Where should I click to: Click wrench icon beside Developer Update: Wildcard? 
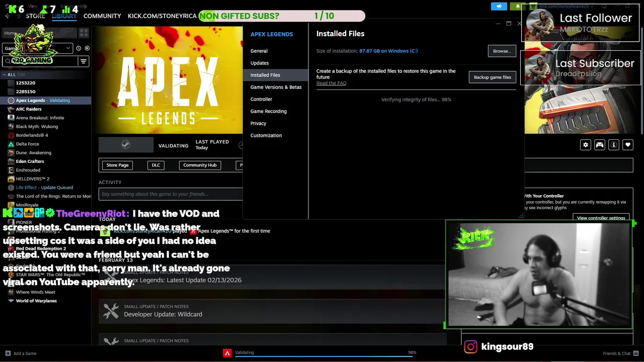(x=111, y=311)
